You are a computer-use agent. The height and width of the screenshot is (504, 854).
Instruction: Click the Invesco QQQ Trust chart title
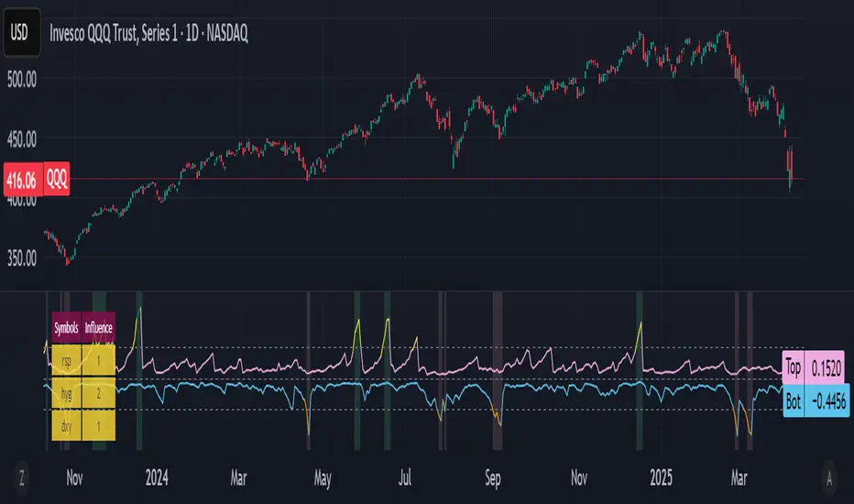148,34
